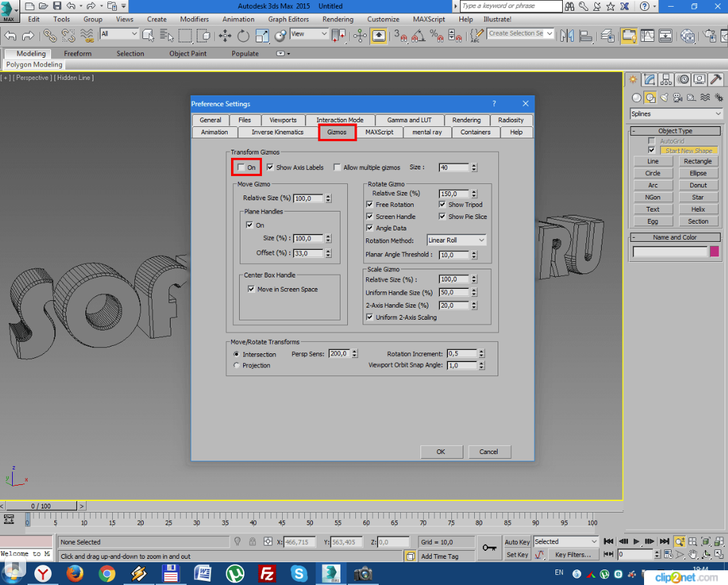728x585 pixels.
Task: Go to start of animation
Action: 608,541
